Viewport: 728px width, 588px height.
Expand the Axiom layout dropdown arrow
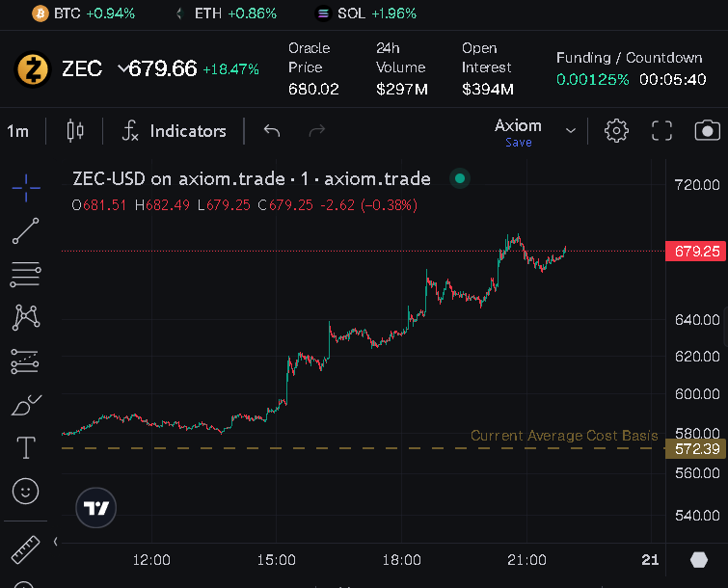[x=571, y=131]
